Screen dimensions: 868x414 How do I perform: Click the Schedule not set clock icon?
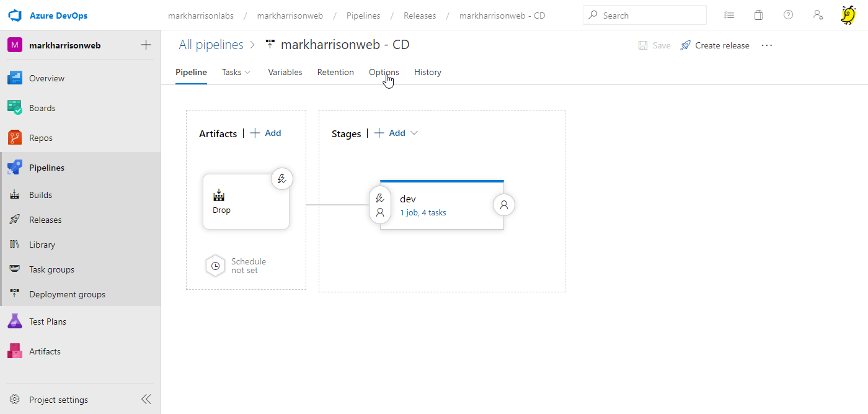click(215, 266)
